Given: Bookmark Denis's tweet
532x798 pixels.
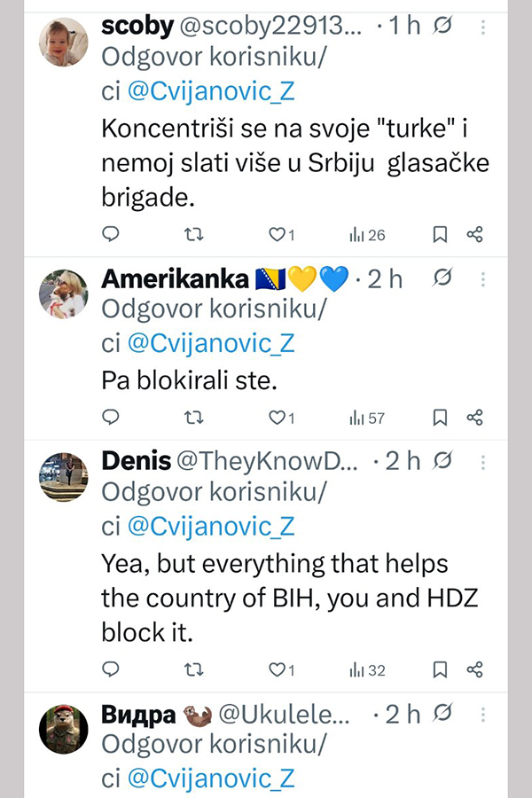Looking at the screenshot, I should [x=440, y=669].
